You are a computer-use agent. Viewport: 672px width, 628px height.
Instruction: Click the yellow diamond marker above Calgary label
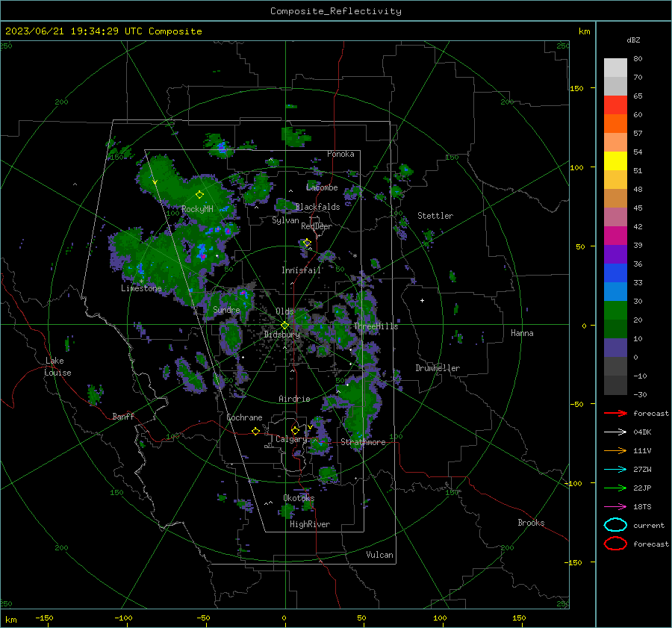point(295,430)
